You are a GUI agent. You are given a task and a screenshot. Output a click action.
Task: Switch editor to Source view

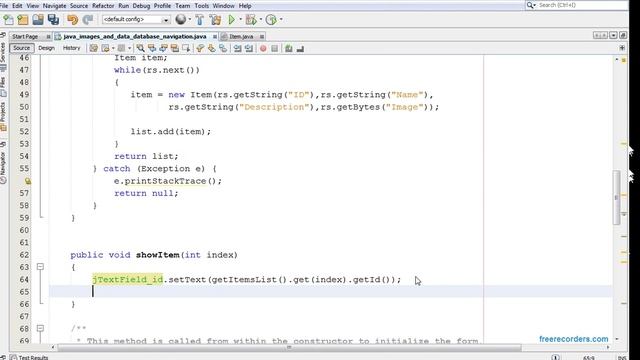(21, 48)
